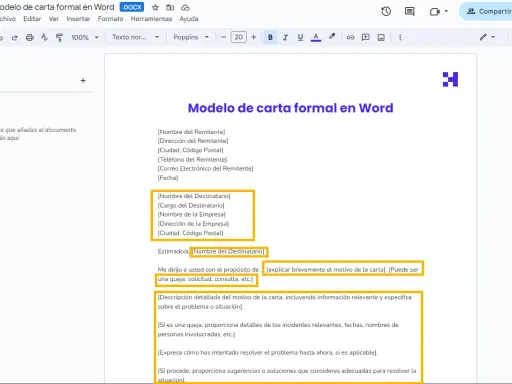Screen dimensions: 512x384
Task: Click the Compartir share button
Action: tap(487, 11)
